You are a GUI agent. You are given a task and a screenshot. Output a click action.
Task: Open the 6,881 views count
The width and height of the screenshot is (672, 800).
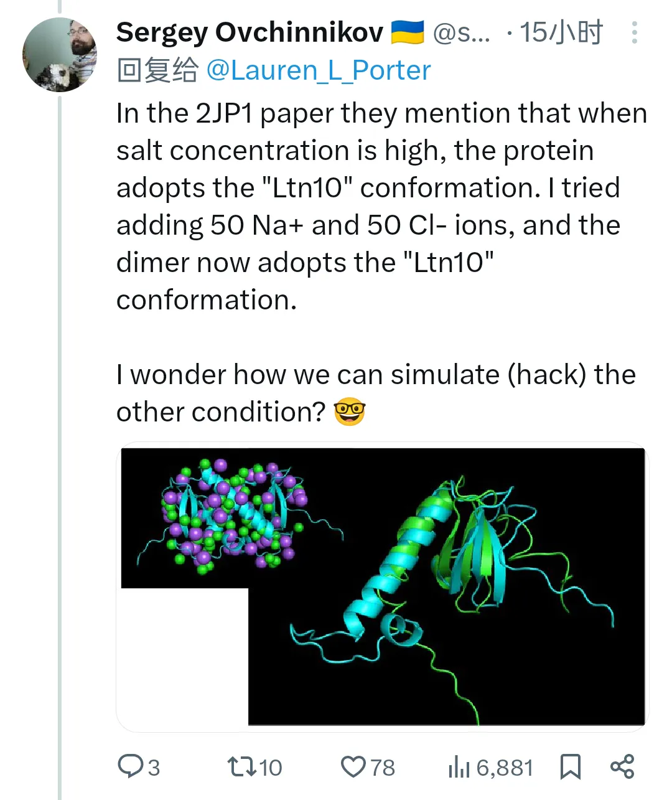click(505, 768)
